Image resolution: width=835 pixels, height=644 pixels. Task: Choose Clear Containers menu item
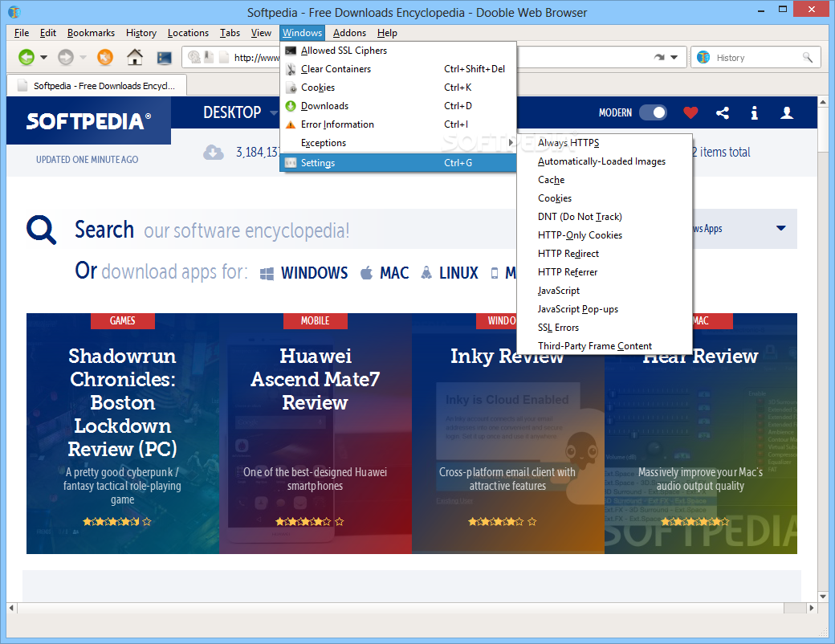click(x=397, y=69)
